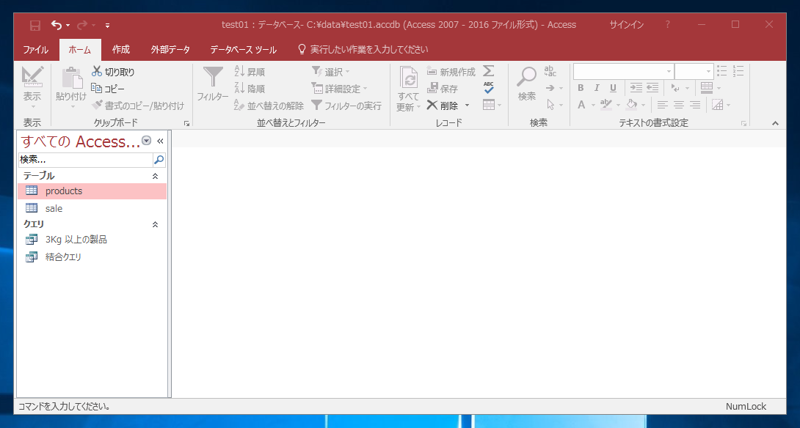Toggle フィルターの実行

[346, 106]
